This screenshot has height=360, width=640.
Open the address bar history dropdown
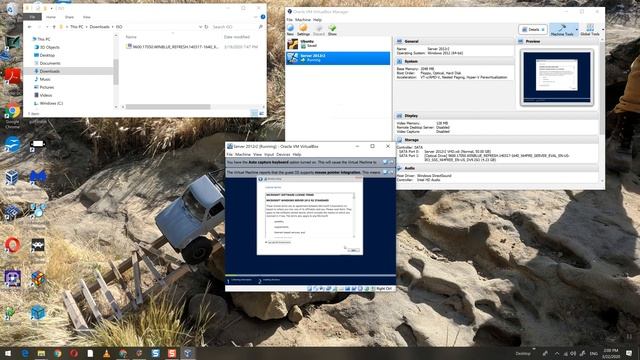(200, 27)
